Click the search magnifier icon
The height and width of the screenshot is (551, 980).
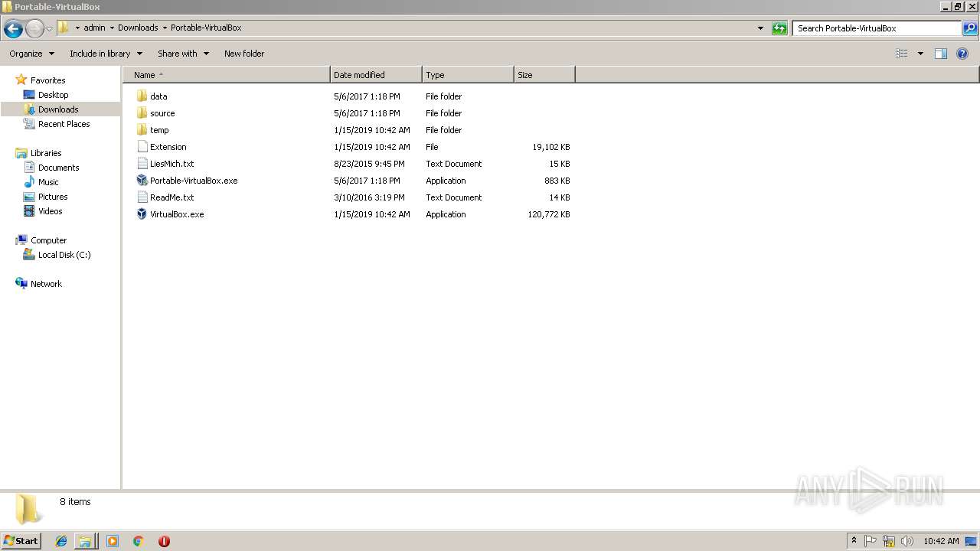pos(970,28)
